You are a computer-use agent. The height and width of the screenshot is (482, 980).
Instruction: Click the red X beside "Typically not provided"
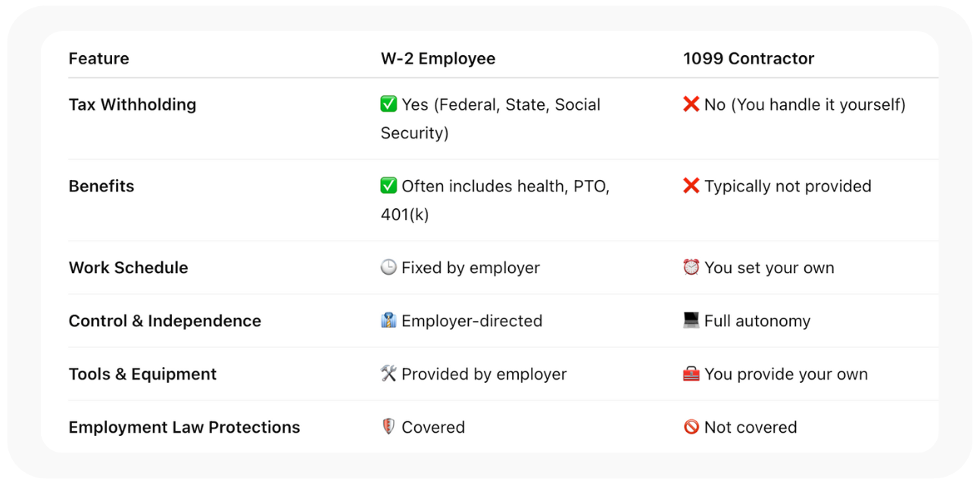click(x=691, y=186)
